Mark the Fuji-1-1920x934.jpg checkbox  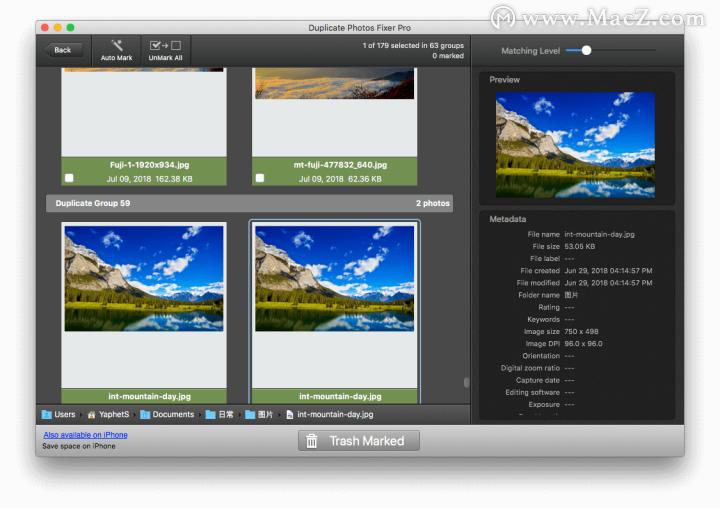[68, 178]
